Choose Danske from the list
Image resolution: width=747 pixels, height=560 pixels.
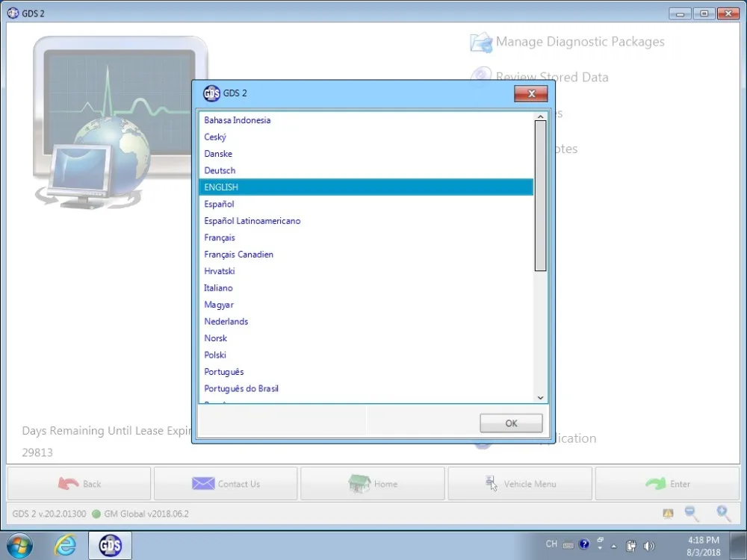click(x=366, y=154)
